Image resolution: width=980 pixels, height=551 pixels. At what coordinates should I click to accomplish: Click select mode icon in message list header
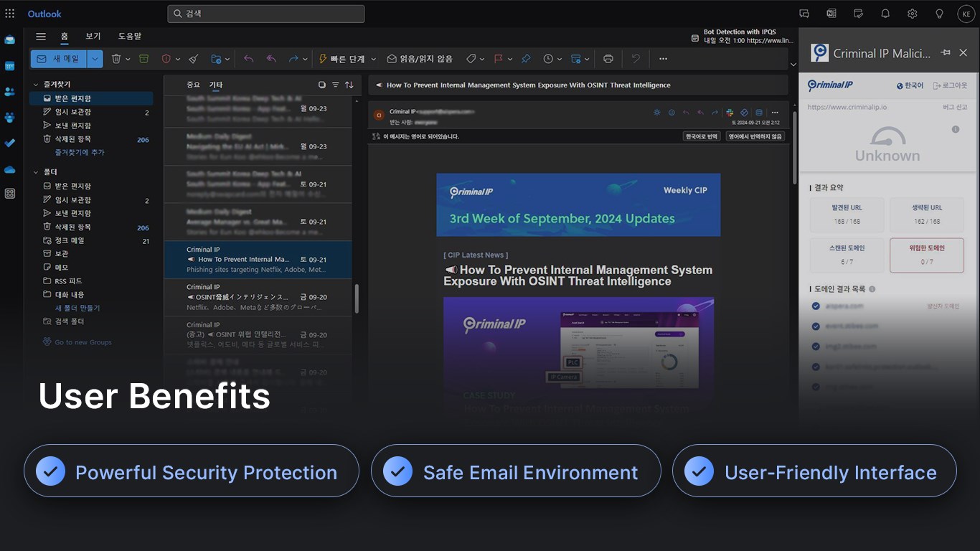(321, 85)
